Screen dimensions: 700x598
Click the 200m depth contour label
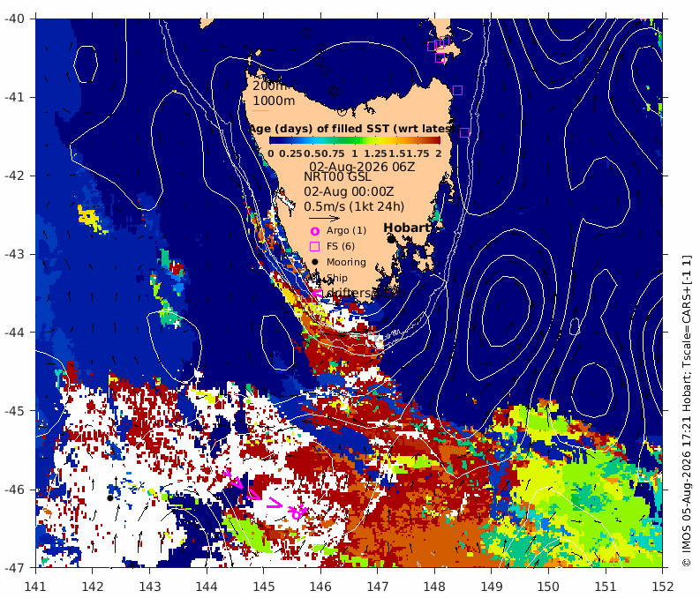269,86
